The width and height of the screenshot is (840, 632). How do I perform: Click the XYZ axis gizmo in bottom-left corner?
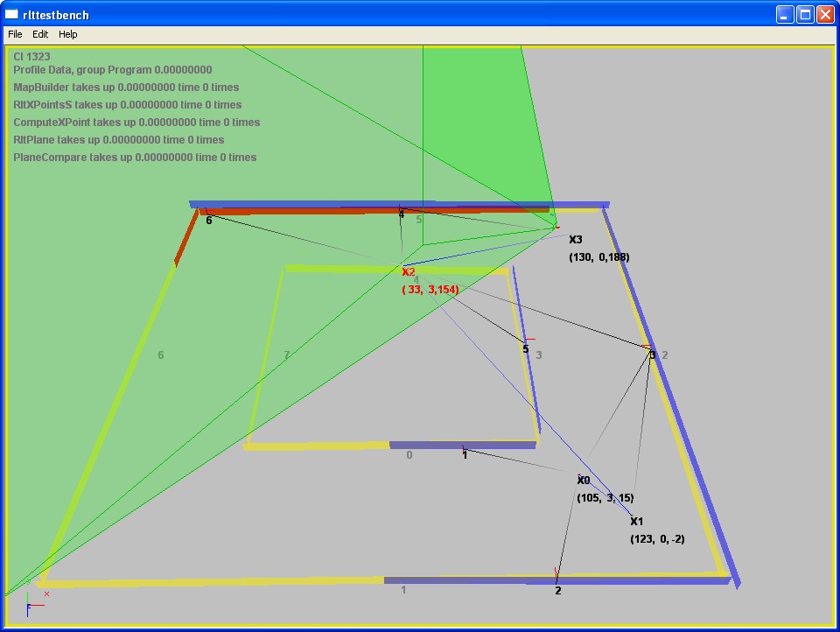pyautogui.click(x=33, y=602)
